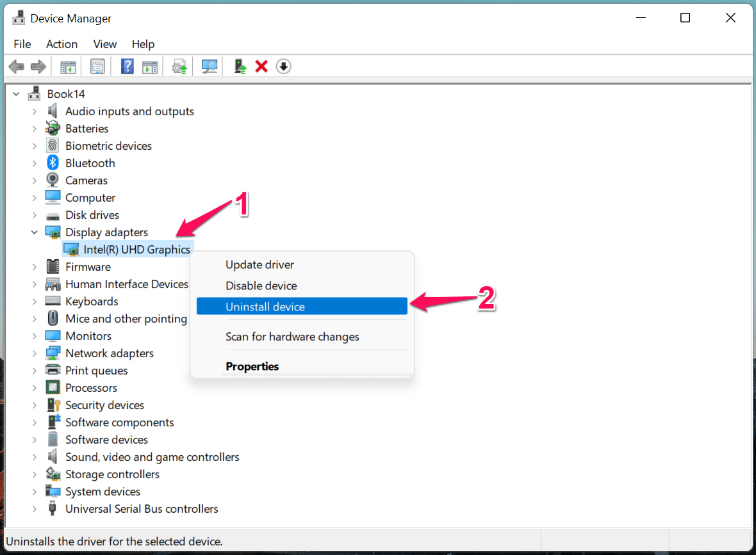Screen dimensions: 756x555
Task: Navigate back with the left arrow icon
Action: [x=17, y=66]
